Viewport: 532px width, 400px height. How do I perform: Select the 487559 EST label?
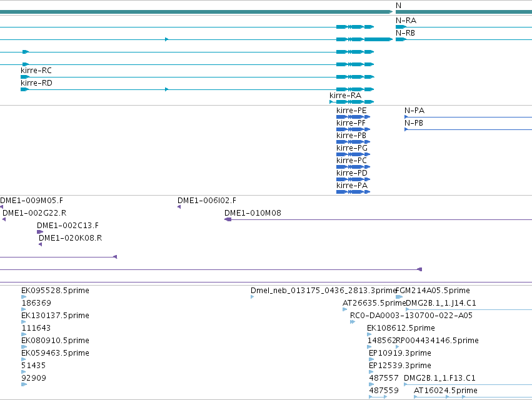point(384,391)
